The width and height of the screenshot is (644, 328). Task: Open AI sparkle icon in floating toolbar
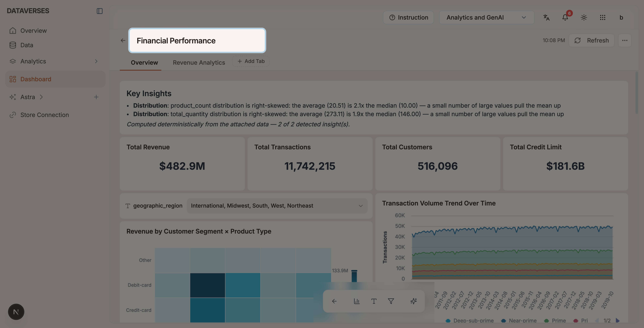413,301
